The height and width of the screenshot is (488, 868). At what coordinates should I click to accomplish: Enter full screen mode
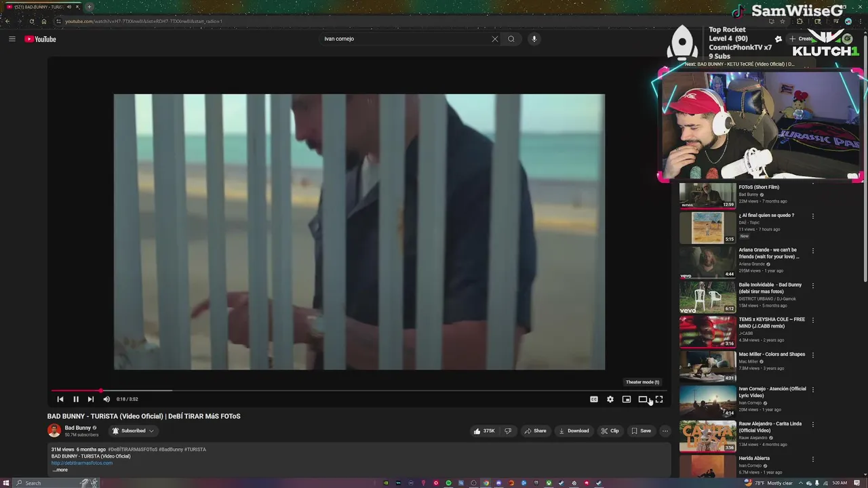click(659, 399)
